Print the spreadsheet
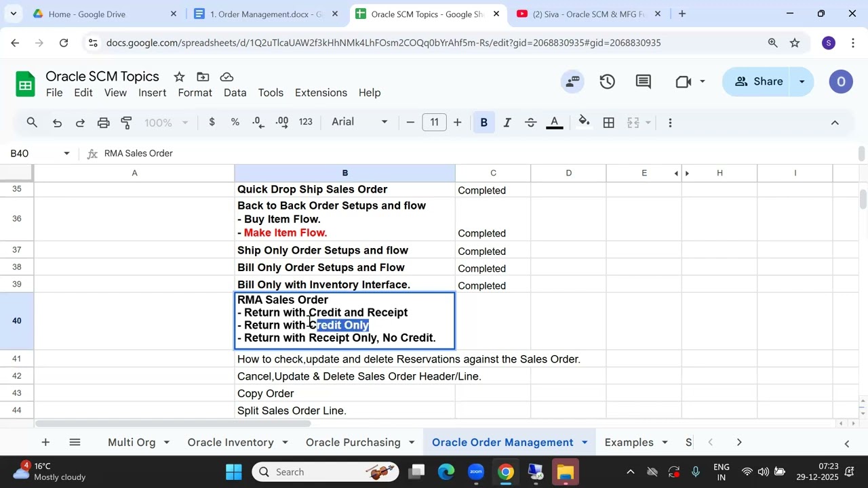The width and height of the screenshot is (868, 488). [x=103, y=123]
